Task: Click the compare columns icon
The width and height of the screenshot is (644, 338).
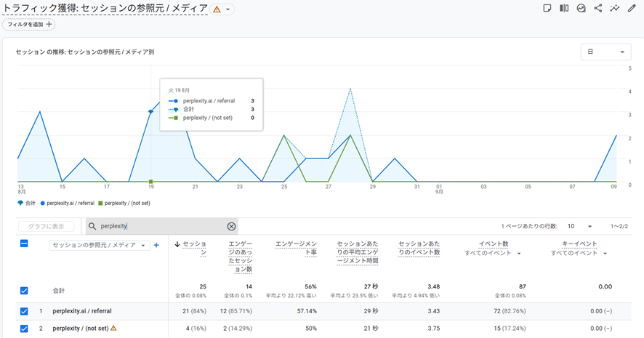Action: [564, 9]
